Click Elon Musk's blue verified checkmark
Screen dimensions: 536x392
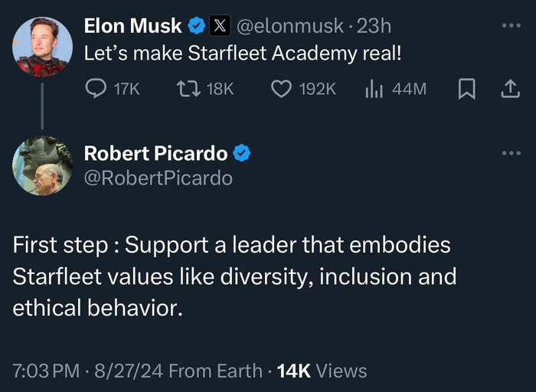click(197, 26)
